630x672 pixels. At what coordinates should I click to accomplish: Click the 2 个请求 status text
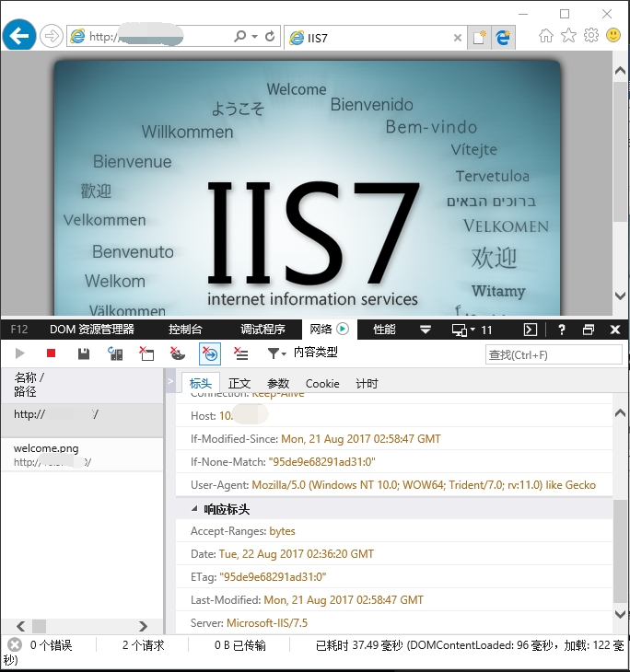[x=144, y=645]
